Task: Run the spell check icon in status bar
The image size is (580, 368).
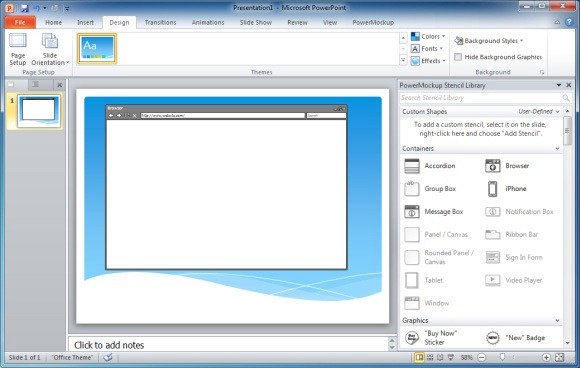Action: [108, 358]
